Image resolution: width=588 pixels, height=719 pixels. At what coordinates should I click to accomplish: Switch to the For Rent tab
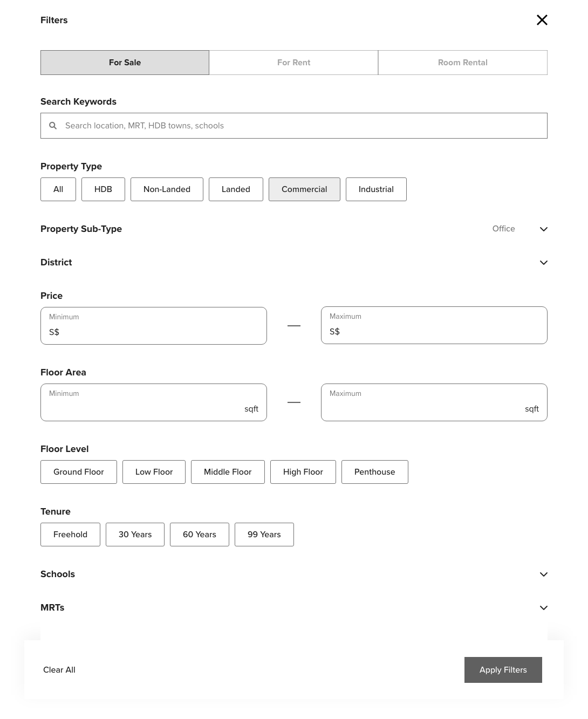tap(293, 63)
